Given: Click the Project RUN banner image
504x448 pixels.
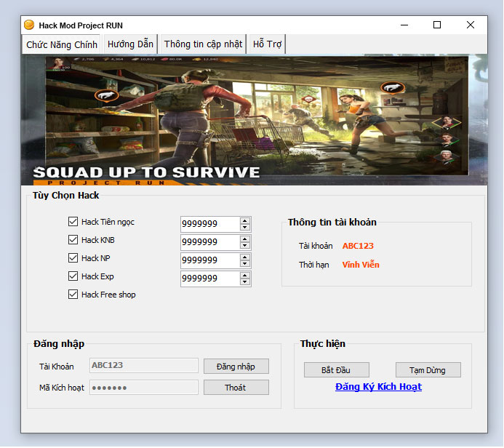Looking at the screenshot, I should tap(254, 120).
